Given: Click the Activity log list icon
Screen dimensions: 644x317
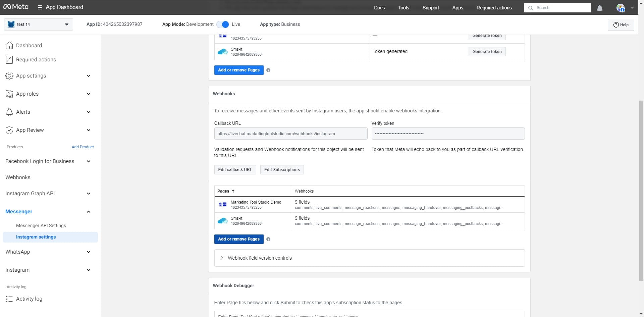Looking at the screenshot, I should [x=9, y=299].
